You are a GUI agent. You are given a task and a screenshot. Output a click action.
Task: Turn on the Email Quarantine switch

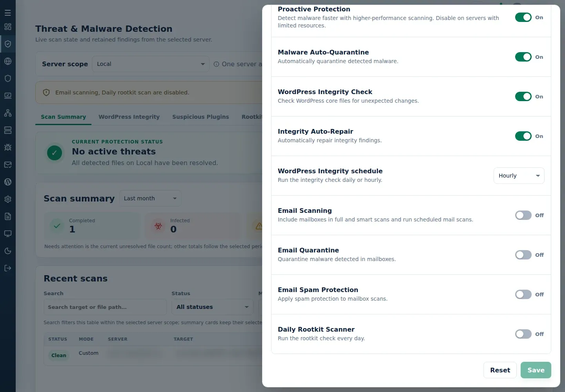[x=523, y=255]
